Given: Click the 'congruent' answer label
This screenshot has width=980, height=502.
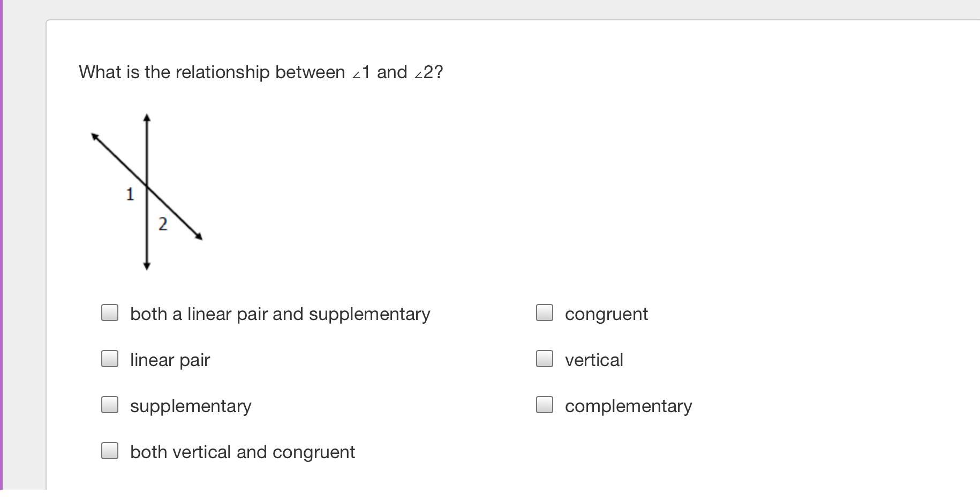Looking at the screenshot, I should point(606,314).
